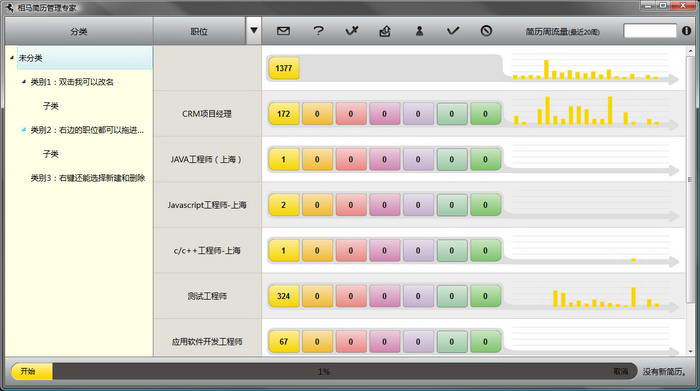Viewport: 700px width, 391px height.
Task: Click the orange 0 box in CRM项目经理 row
Action: 317,114
